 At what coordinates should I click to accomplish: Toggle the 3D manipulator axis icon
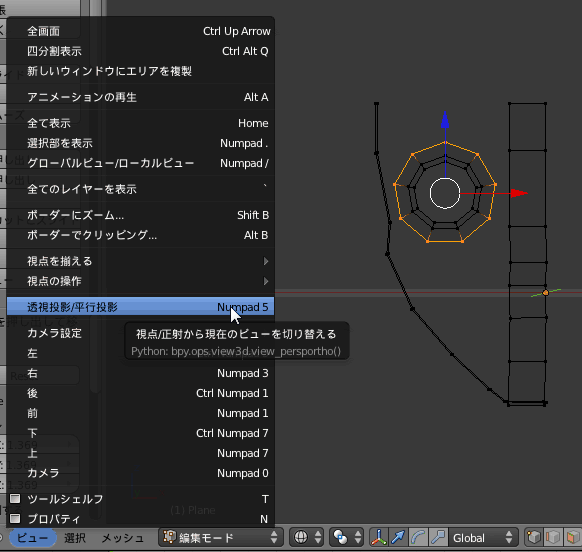coord(379,537)
